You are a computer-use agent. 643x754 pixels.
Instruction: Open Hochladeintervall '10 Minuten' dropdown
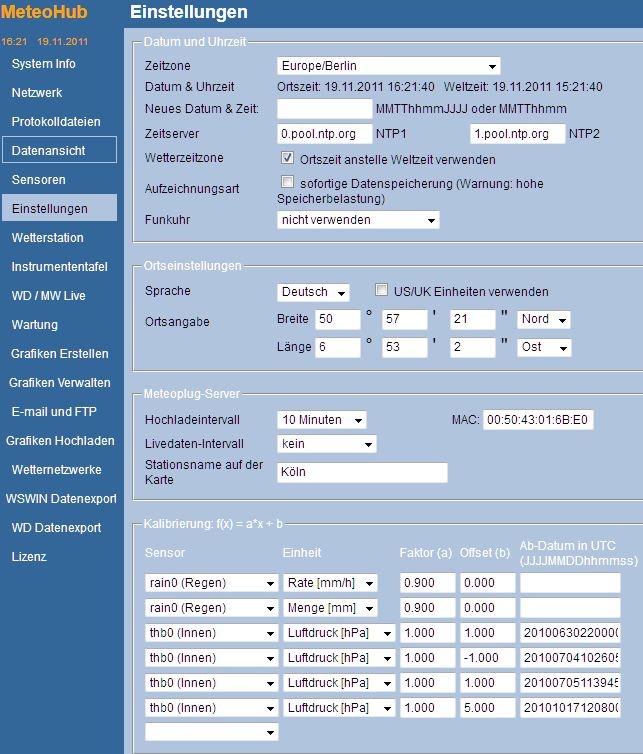tap(321, 420)
